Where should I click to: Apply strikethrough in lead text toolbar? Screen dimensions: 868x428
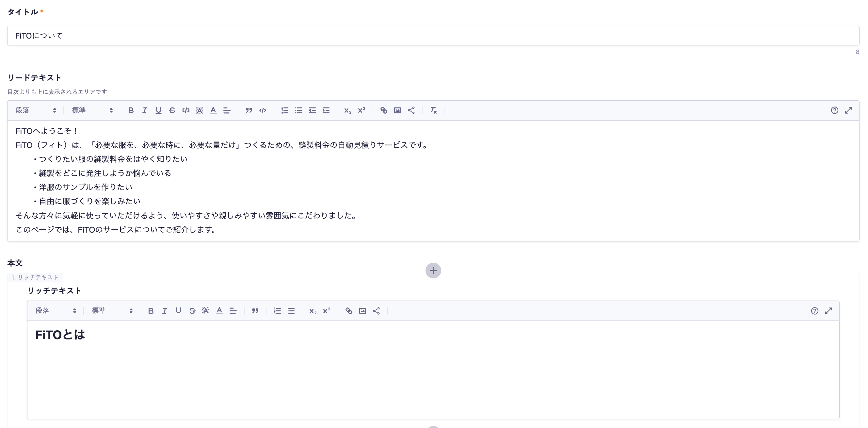[172, 110]
